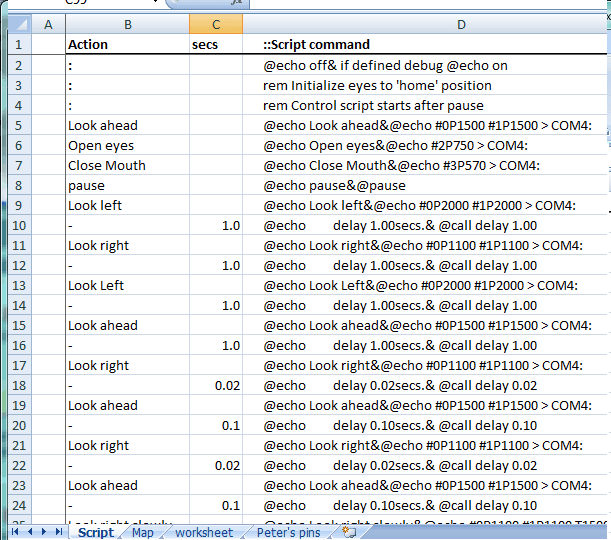The height and width of the screenshot is (540, 611).
Task: Go to last sheet navigation arrow
Action: click(x=59, y=532)
